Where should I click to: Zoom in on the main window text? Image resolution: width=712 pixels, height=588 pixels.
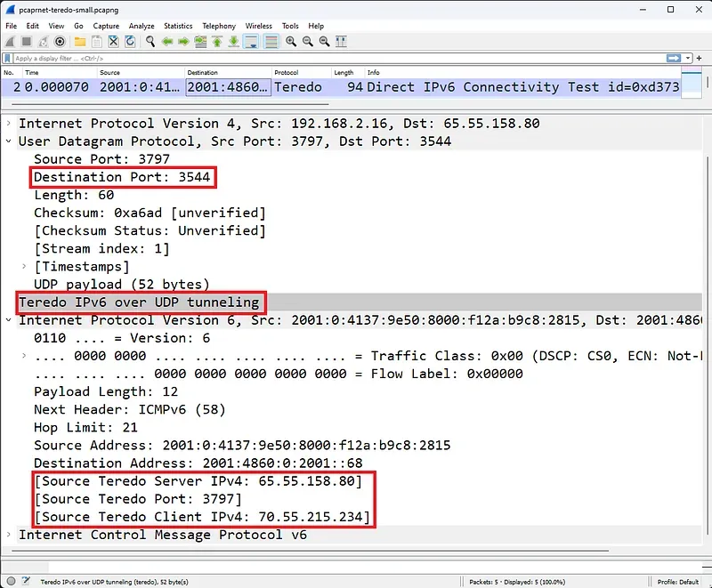point(291,42)
